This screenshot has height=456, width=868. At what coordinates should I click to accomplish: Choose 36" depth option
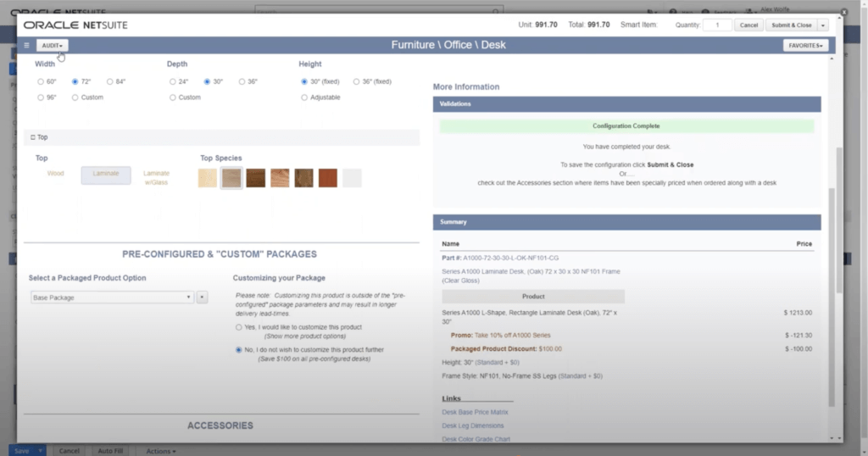pyautogui.click(x=242, y=81)
